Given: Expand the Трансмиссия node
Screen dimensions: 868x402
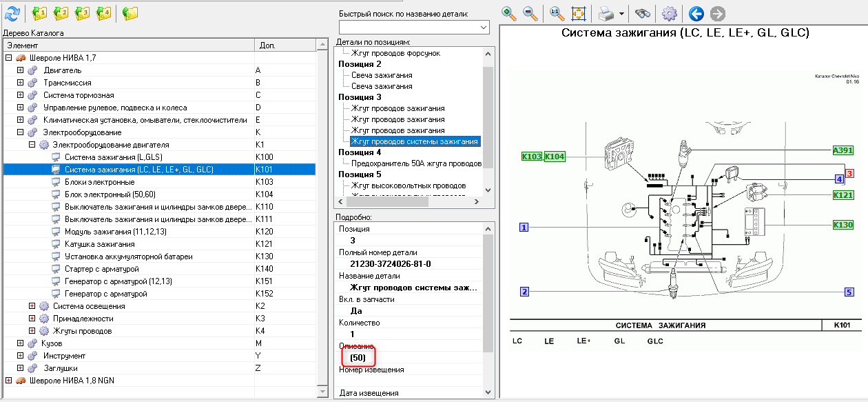Looking at the screenshot, I should pos(20,83).
